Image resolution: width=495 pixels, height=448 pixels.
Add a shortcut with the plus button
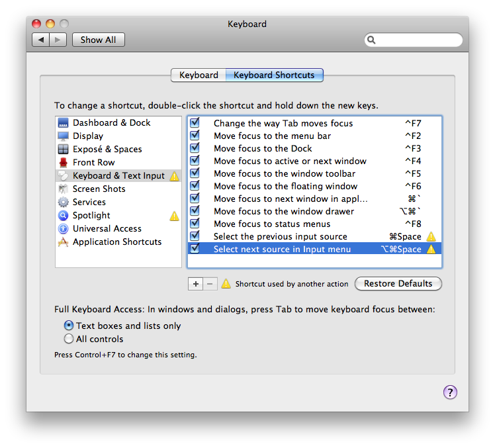(196, 284)
